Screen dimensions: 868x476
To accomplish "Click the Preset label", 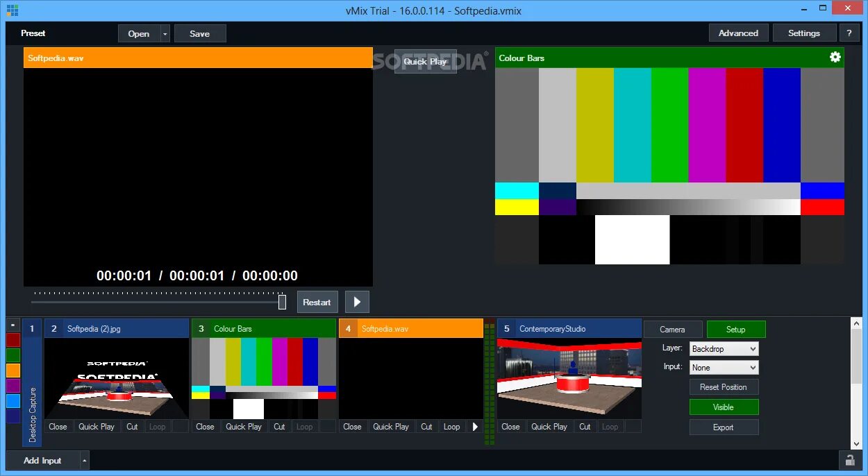I will click(33, 33).
